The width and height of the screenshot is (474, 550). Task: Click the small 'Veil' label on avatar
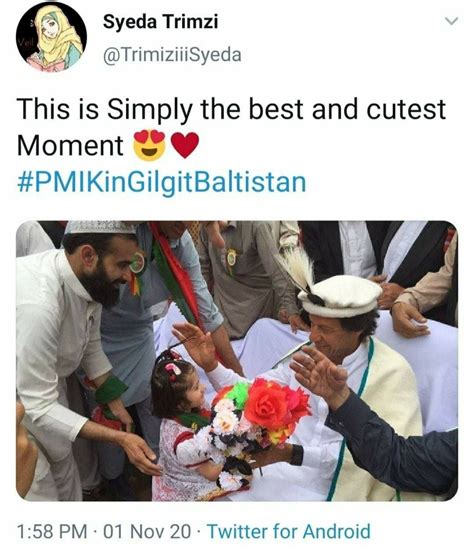(x=24, y=43)
